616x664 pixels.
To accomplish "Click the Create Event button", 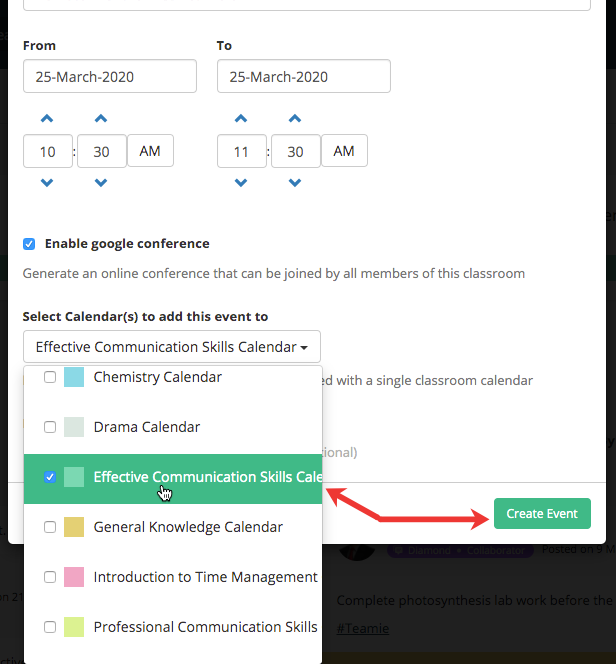I will point(542,514).
